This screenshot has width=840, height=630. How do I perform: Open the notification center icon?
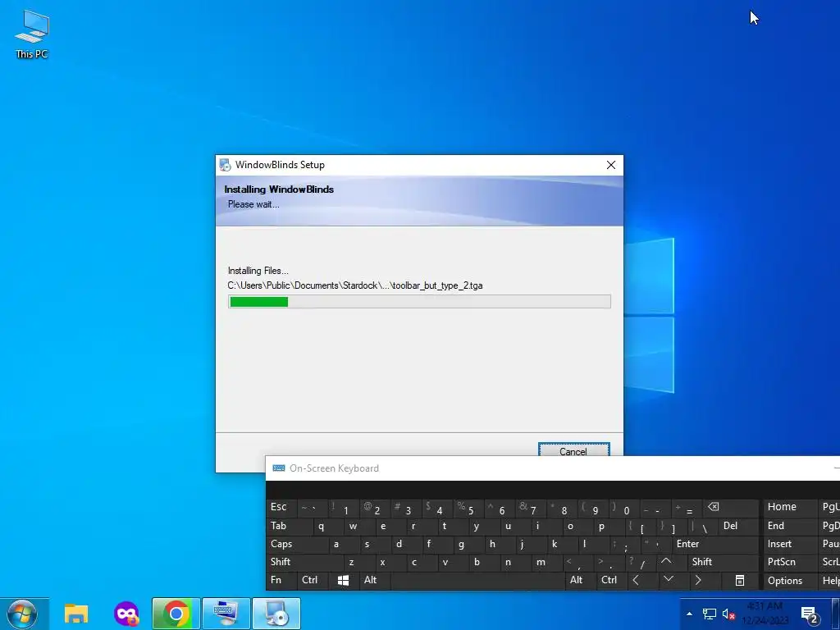[809, 614]
